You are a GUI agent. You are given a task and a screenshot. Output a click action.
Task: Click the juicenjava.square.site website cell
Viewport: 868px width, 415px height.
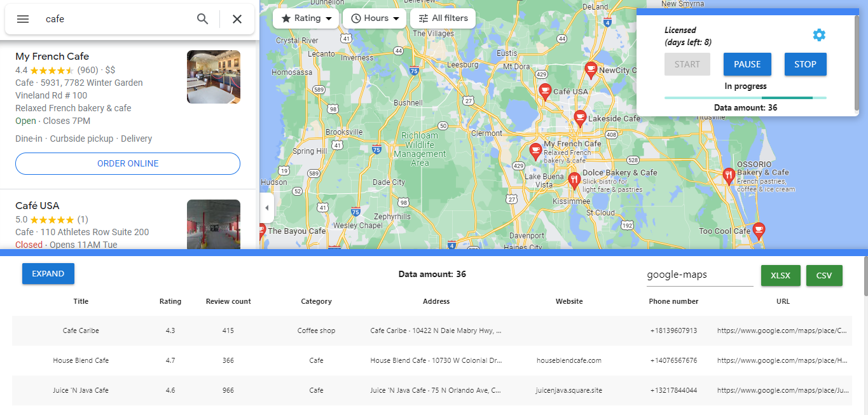569,390
